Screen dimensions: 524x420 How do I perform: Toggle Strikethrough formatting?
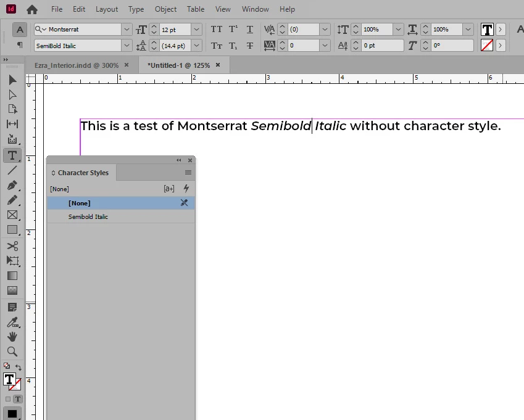tap(249, 46)
